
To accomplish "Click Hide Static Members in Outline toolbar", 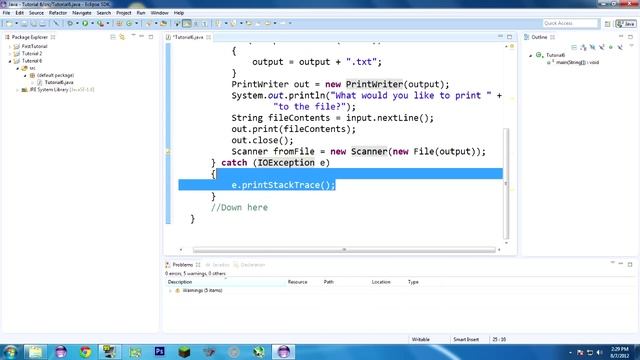I will [602, 47].
